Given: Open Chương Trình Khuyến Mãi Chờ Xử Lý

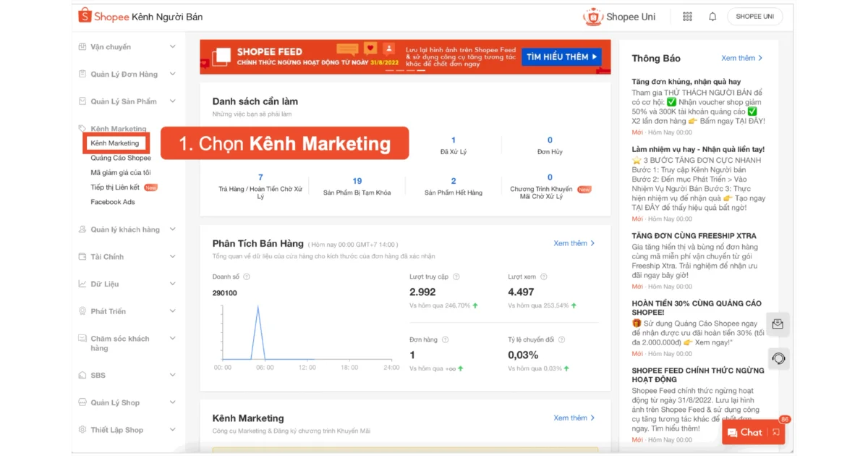Looking at the screenshot, I should 550,187.
